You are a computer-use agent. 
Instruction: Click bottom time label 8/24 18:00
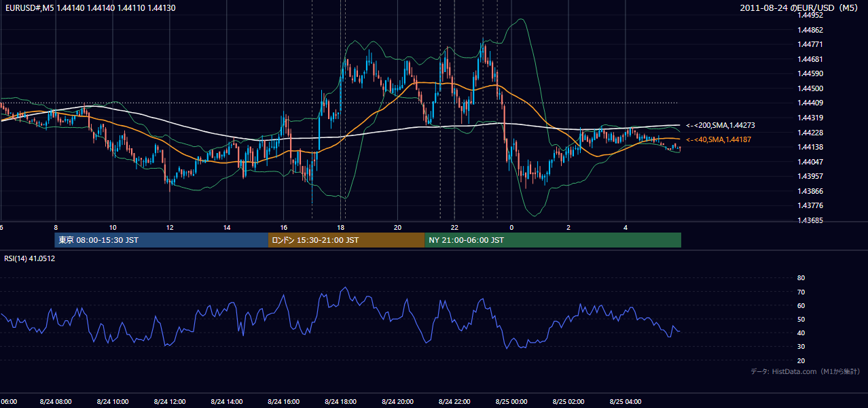(x=341, y=402)
